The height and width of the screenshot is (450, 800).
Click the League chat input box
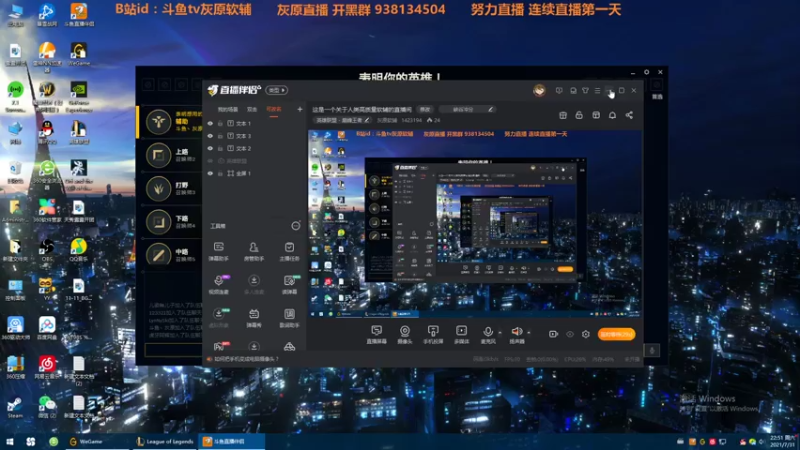tap(173, 350)
